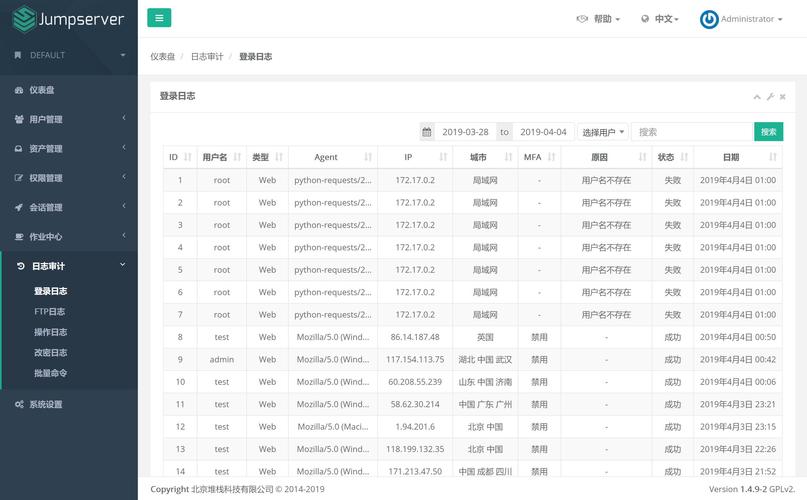Screen dimensions: 807x500
Task: Open the 改密日志 submenu item
Action: (50, 353)
